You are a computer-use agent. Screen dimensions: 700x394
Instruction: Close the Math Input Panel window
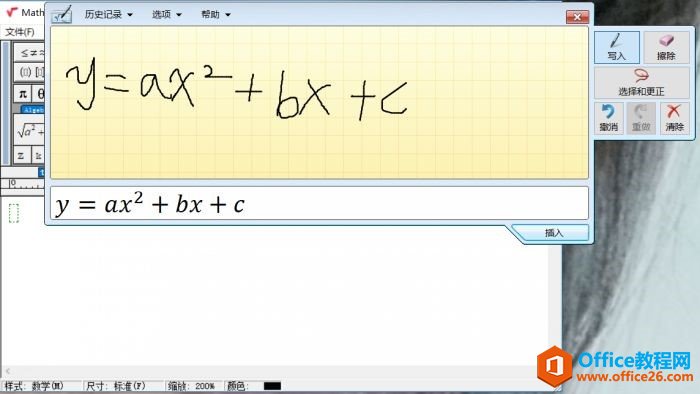click(577, 17)
